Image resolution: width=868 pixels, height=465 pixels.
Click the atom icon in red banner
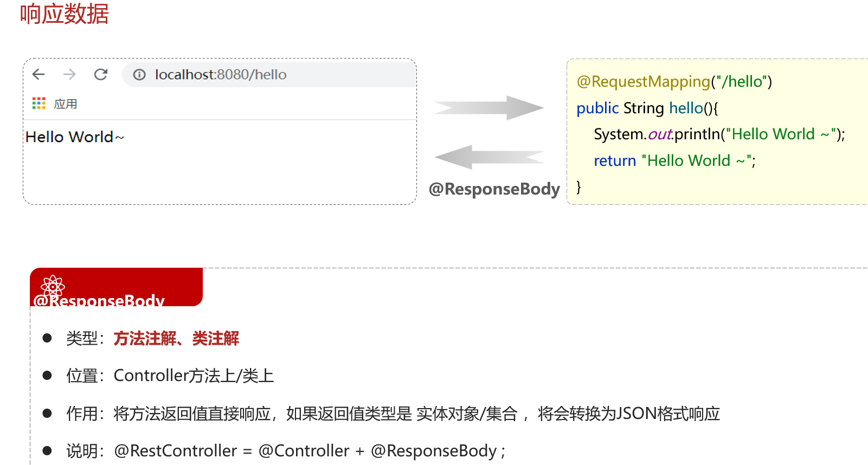pyautogui.click(x=53, y=286)
